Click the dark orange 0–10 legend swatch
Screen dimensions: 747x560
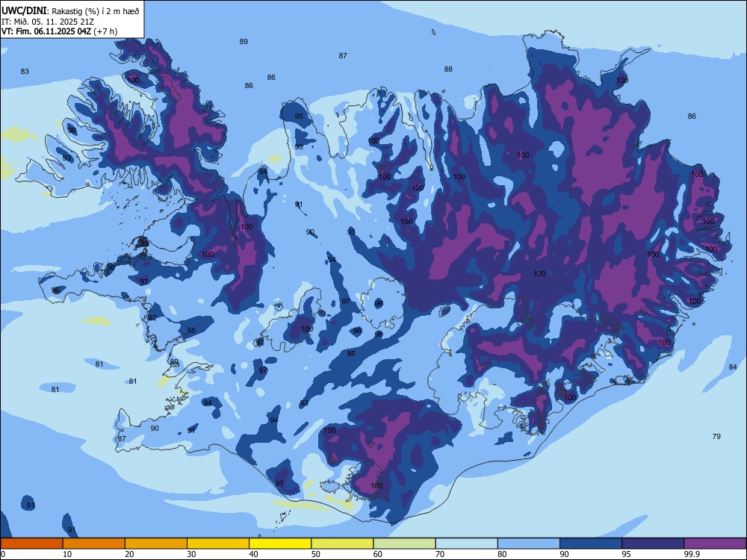point(31,544)
